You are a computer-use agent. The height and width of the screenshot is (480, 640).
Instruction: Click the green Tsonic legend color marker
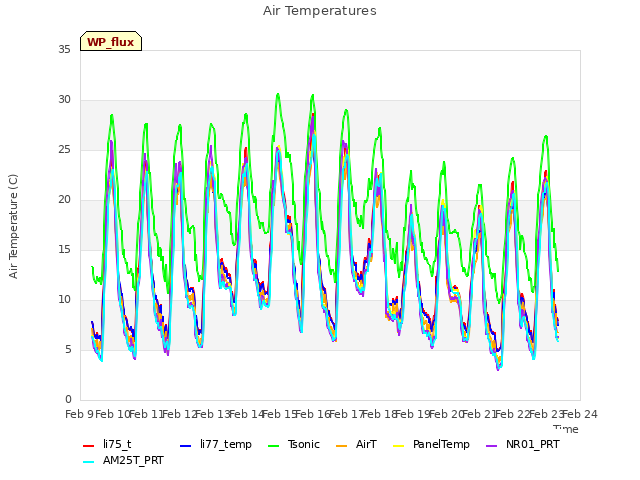(273, 445)
